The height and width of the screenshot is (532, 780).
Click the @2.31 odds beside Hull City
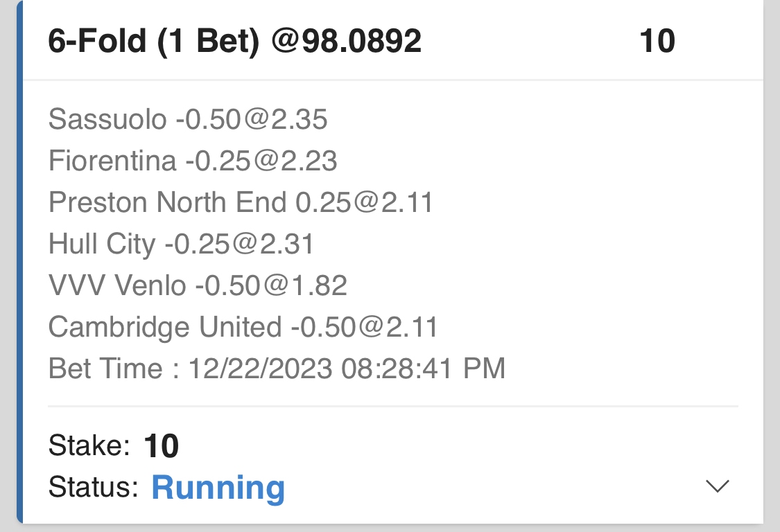275,244
